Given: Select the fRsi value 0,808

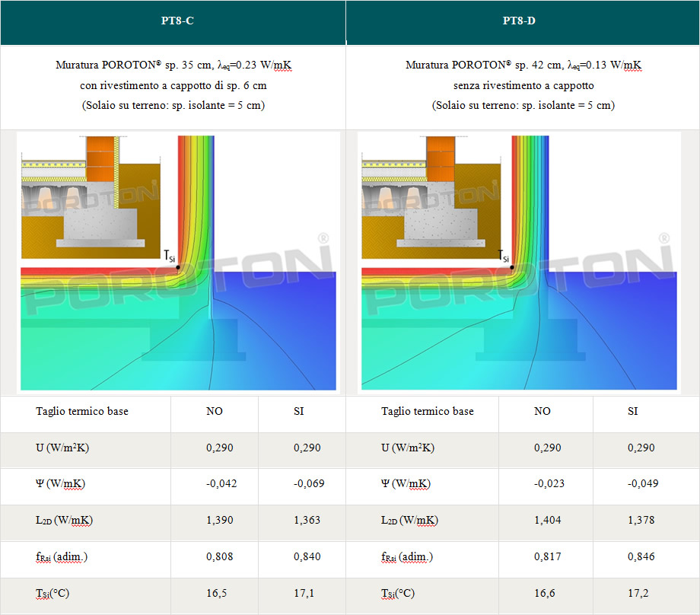Looking at the screenshot, I should 220,557.
